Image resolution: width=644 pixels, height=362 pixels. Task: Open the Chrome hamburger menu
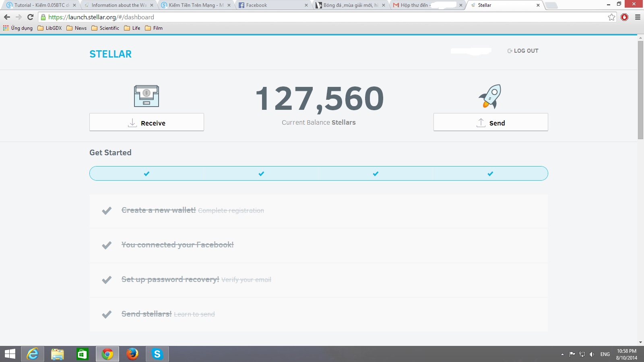pos(638,17)
